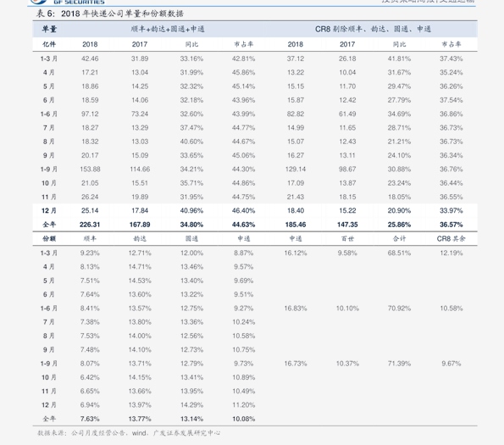
Task: Click the '份额' section header
Action: pyautogui.click(x=49, y=238)
